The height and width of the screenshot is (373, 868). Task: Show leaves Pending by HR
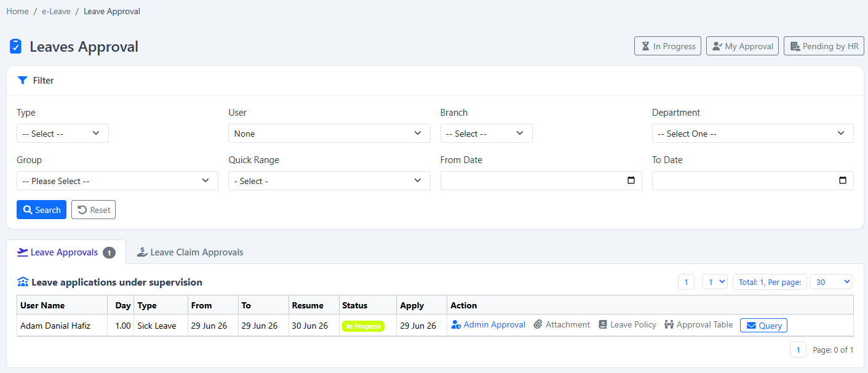point(824,46)
